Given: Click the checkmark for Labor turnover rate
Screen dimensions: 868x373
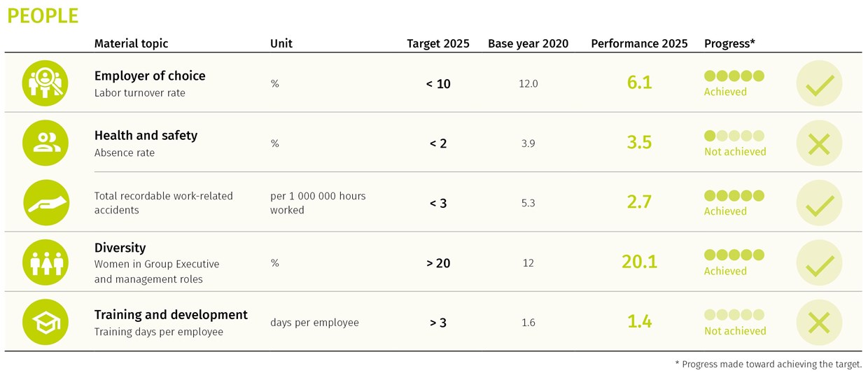Looking at the screenshot, I should click(x=819, y=83).
